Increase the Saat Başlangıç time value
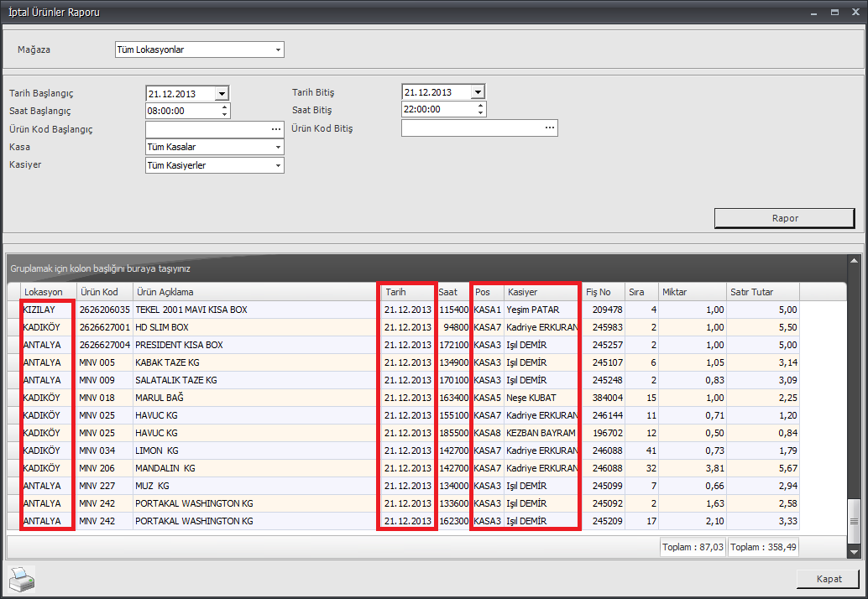 tap(223, 107)
